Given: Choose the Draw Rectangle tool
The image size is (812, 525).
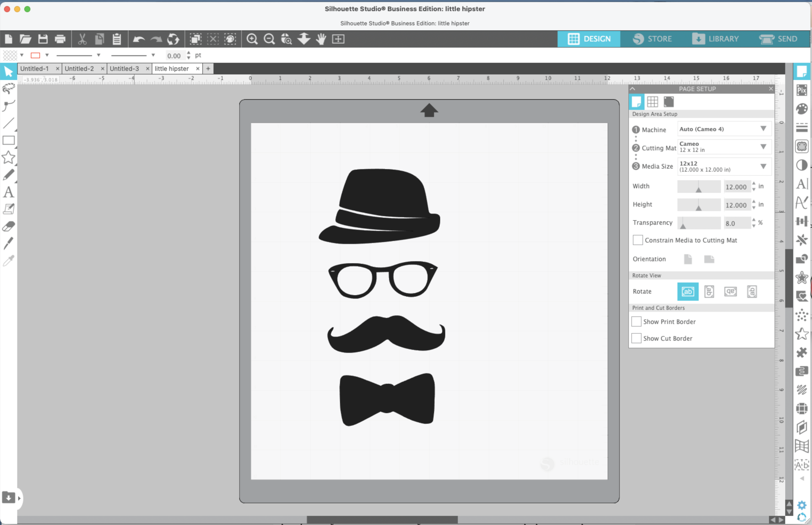Looking at the screenshot, I should (9, 140).
